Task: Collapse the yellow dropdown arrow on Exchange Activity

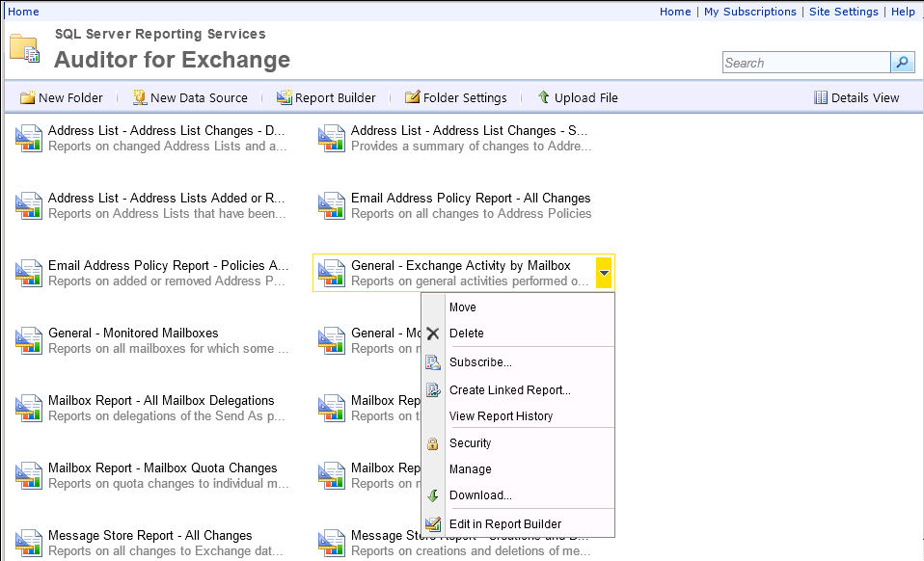Action: (x=604, y=273)
